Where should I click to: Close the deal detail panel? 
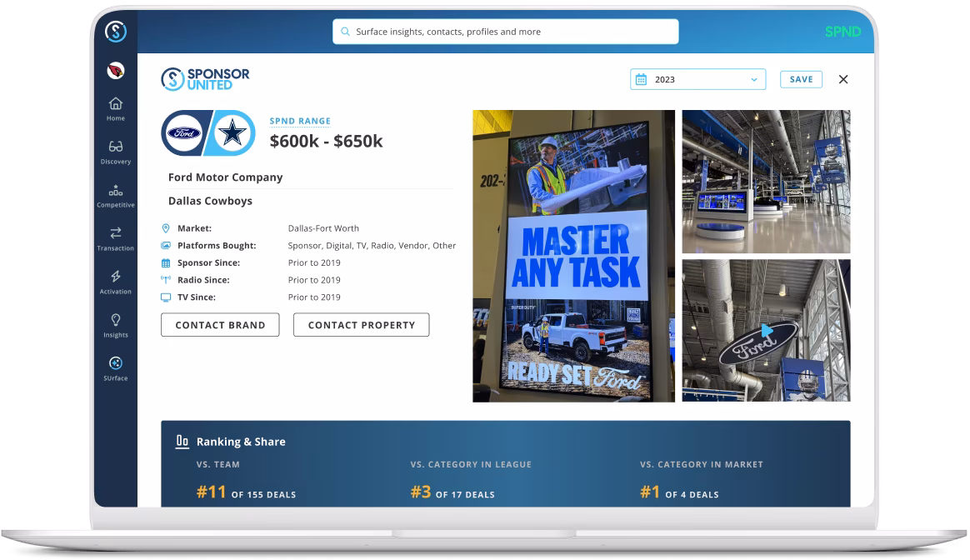843,79
